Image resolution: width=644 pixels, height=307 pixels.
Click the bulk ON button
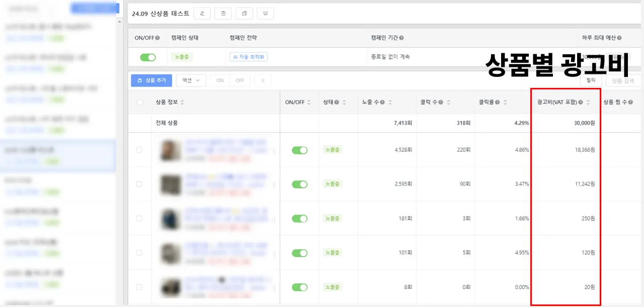(220, 80)
